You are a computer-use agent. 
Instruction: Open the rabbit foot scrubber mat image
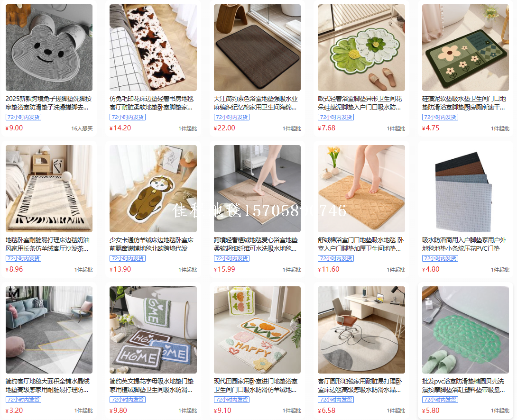(x=49, y=47)
